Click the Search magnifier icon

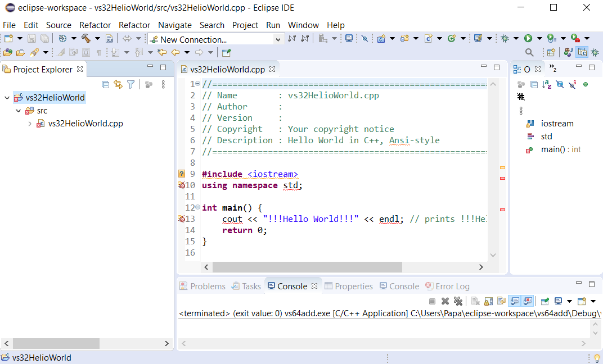(x=529, y=52)
